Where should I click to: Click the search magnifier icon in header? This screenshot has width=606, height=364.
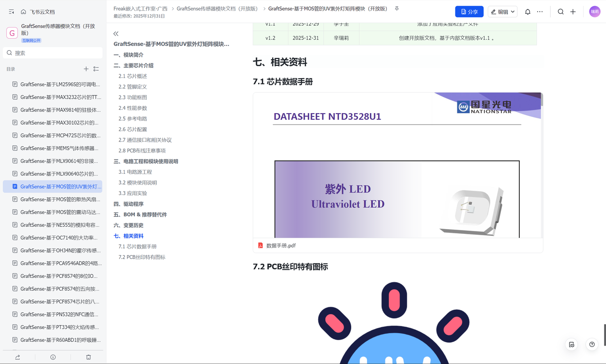tap(561, 12)
